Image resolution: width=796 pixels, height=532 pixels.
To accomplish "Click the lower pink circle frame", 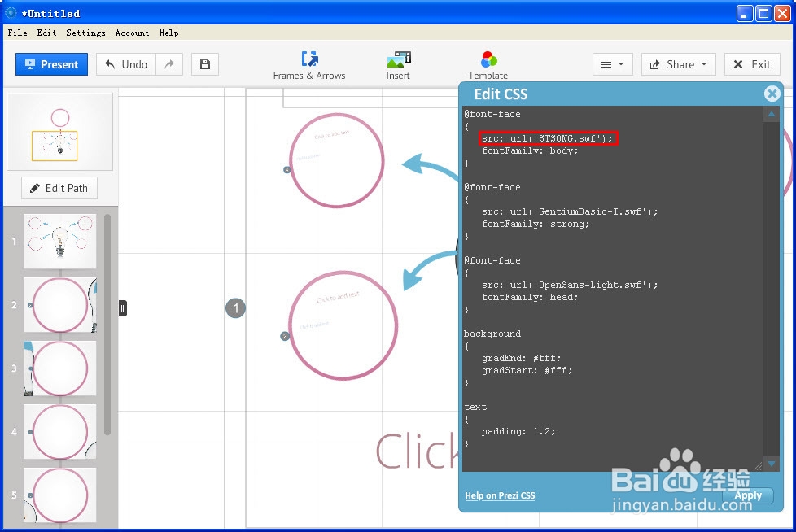I will (343, 325).
